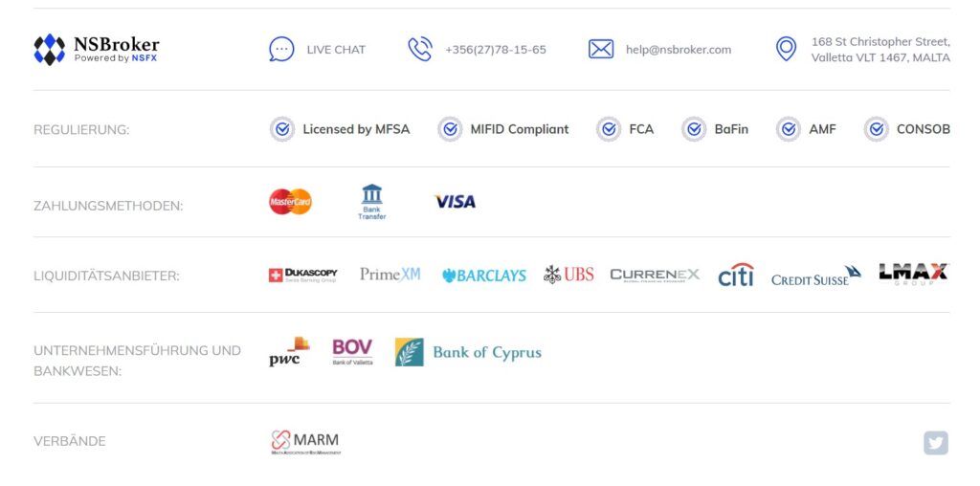Viewport: 980px width, 486px height.
Task: Click the Dukascopy logo
Action: click(303, 275)
